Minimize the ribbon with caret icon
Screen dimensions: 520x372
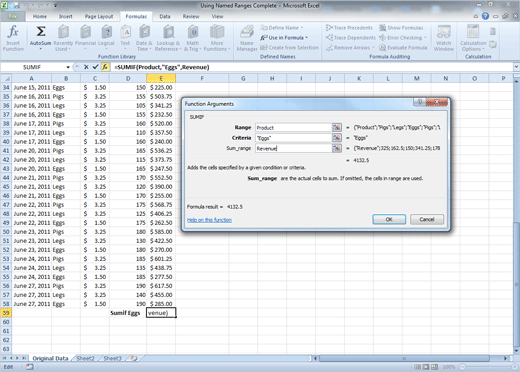pos(476,16)
